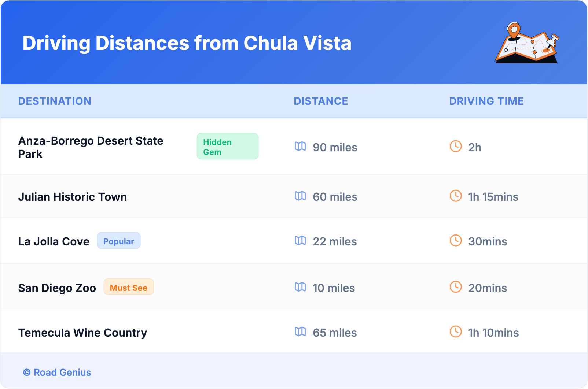Click the map illustration in the header

pos(527,43)
